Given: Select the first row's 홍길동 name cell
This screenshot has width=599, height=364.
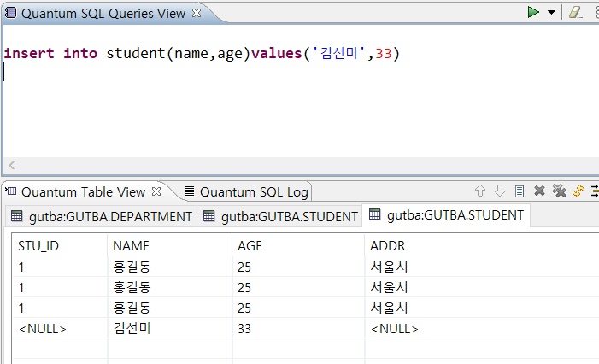Looking at the screenshot, I should (x=170, y=267).
